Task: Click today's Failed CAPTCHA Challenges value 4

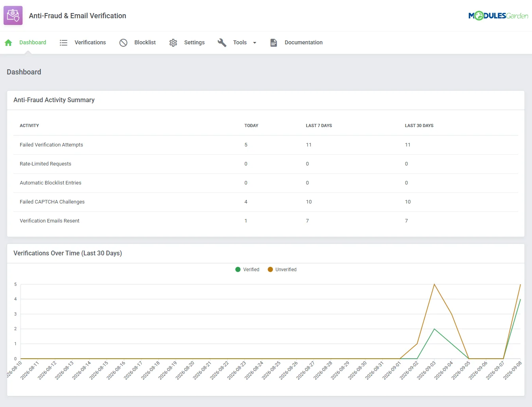Action: (x=246, y=202)
